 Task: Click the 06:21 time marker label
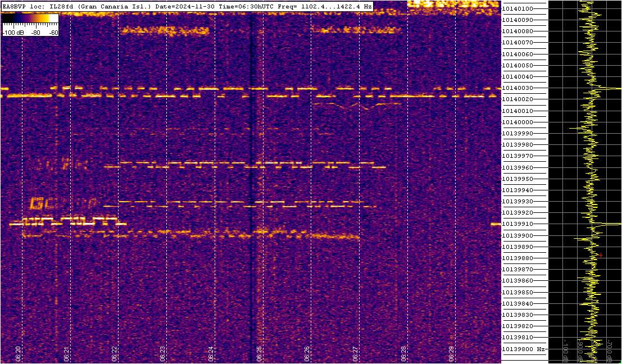click(x=67, y=353)
